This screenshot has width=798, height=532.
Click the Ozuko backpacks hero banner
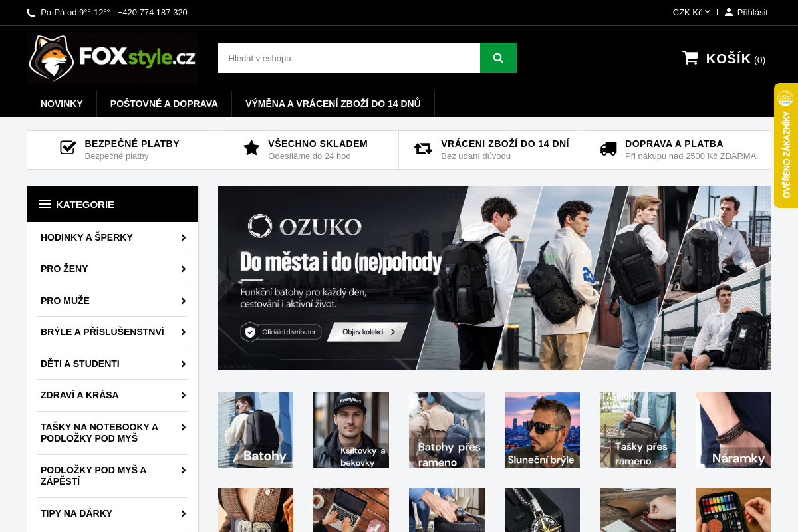pyautogui.click(x=495, y=278)
